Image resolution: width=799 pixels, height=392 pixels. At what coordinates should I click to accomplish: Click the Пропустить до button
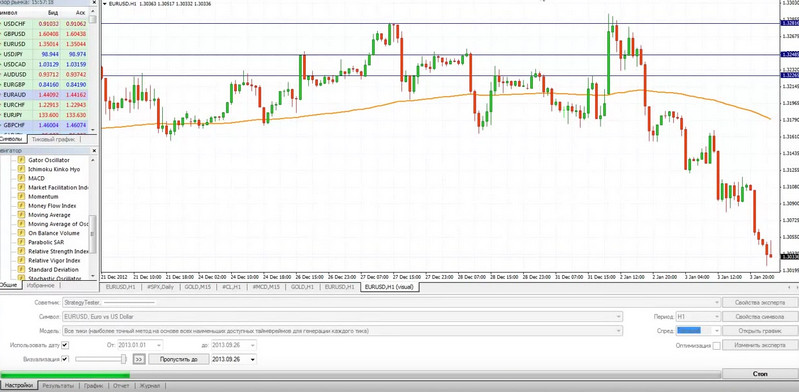point(178,359)
